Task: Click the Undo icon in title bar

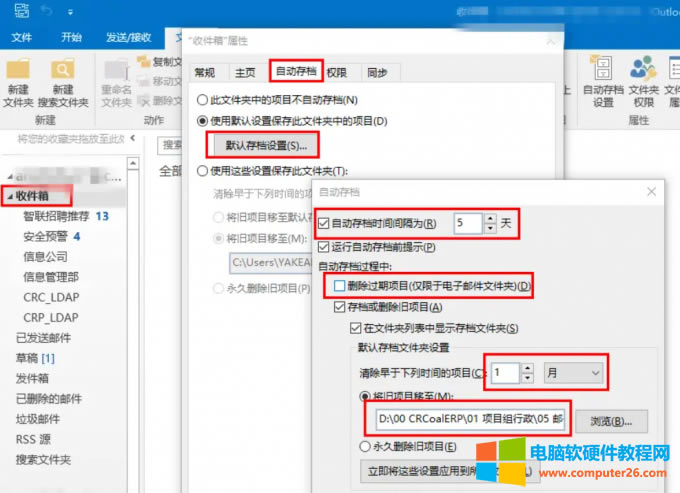Action: coord(49,13)
